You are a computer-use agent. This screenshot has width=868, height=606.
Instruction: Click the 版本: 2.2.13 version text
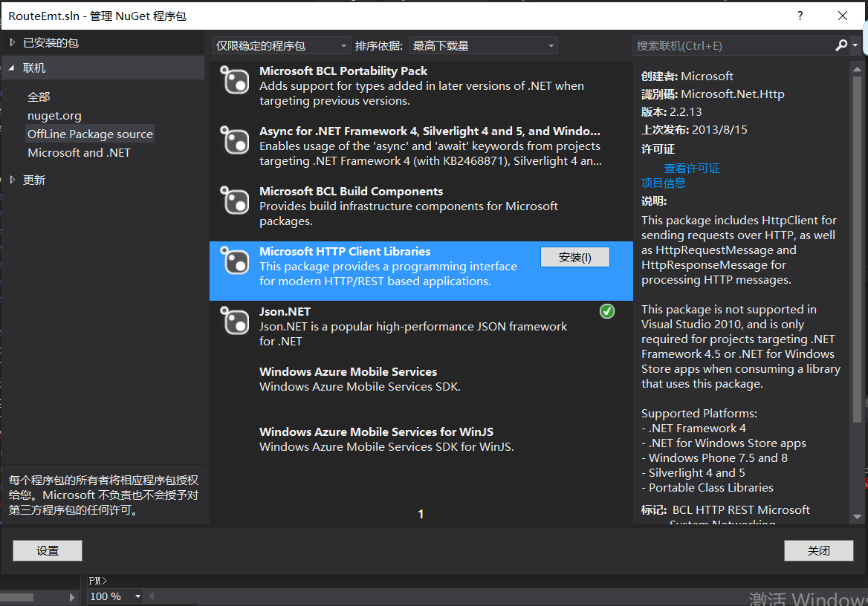point(672,112)
